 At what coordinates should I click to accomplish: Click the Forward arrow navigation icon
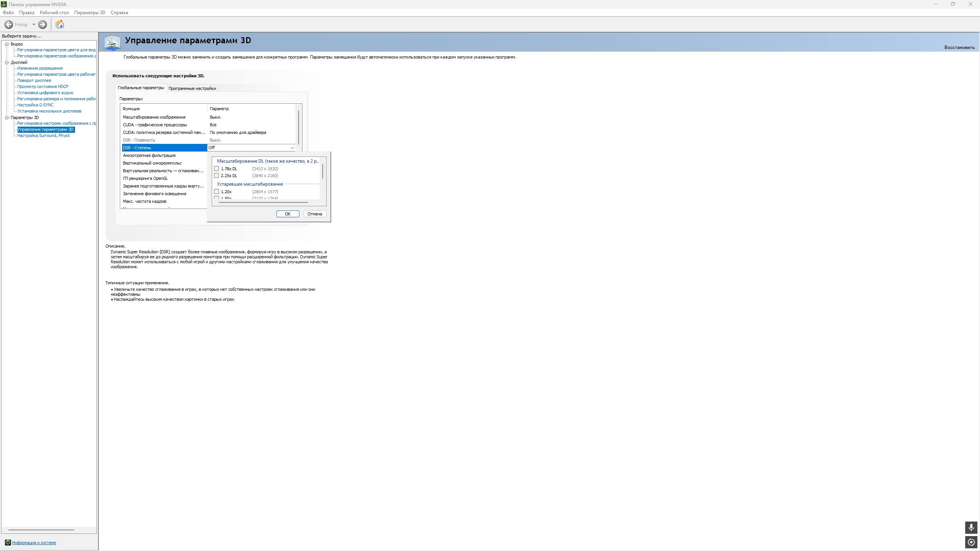42,24
